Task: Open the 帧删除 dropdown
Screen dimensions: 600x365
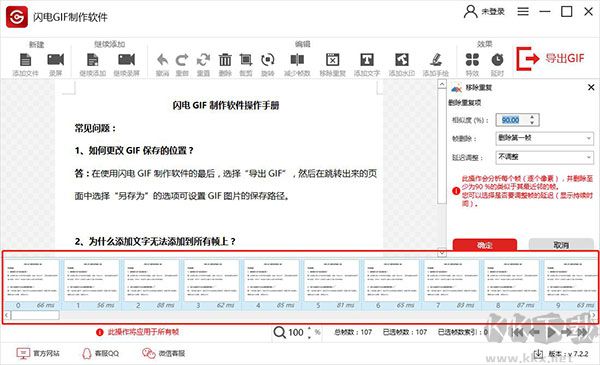Action: coord(544,138)
